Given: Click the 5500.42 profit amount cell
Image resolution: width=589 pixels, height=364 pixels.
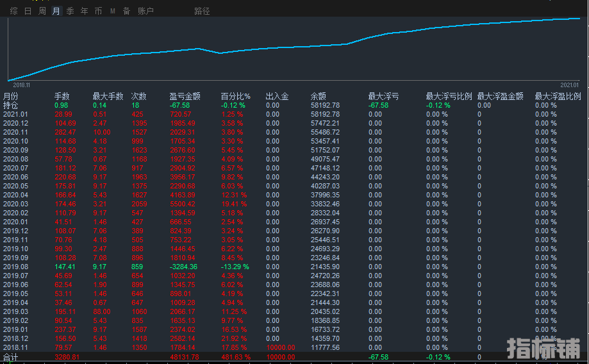Looking at the screenshot, I should click(x=183, y=204).
